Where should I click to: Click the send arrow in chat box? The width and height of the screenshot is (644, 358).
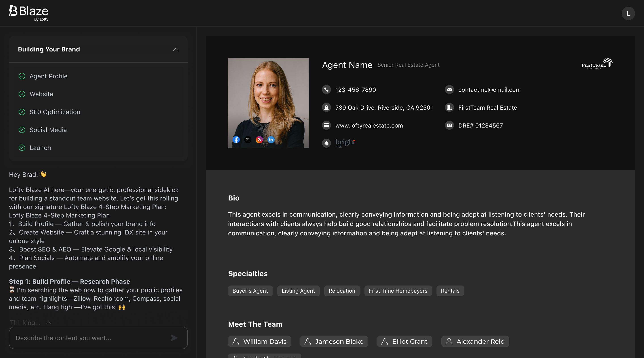point(174,338)
